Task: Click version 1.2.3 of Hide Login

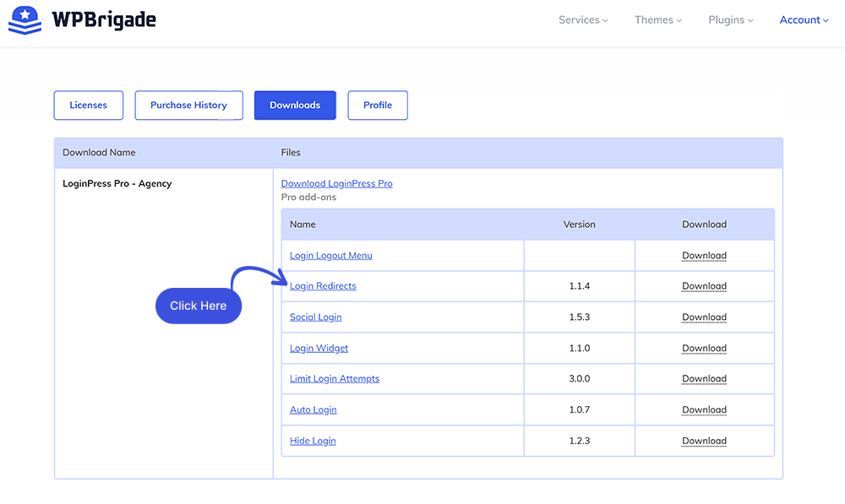Action: click(x=580, y=441)
